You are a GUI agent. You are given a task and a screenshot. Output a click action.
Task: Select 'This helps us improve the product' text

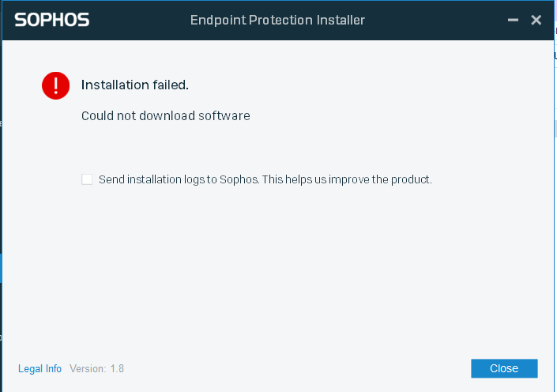(347, 179)
